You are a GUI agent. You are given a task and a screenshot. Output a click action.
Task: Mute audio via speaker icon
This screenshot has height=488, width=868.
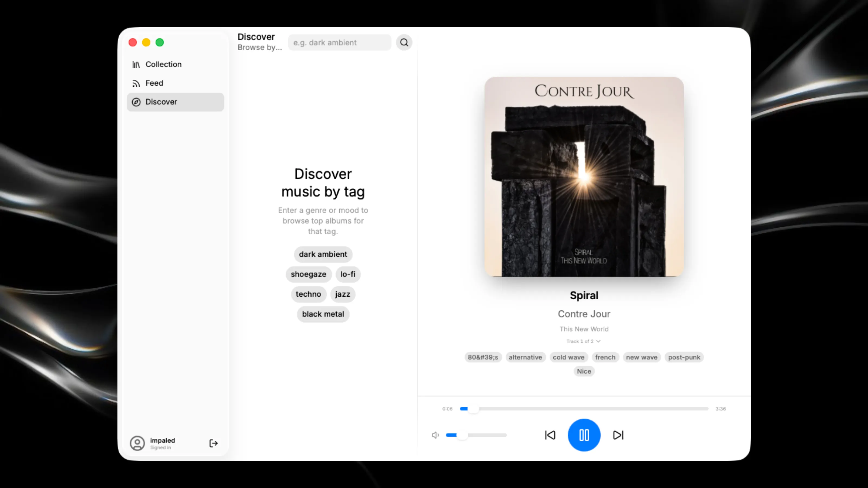435,435
